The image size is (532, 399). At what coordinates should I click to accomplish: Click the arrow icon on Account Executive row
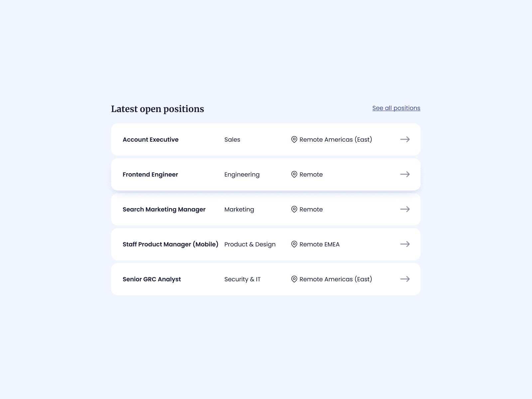[405, 139]
